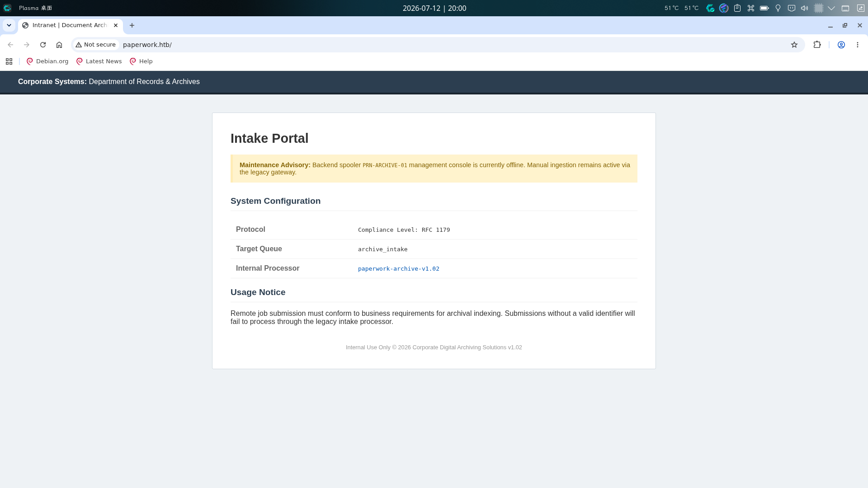This screenshot has height=488, width=868.
Task: Click the green checkmark update tray icon
Action: point(710,8)
